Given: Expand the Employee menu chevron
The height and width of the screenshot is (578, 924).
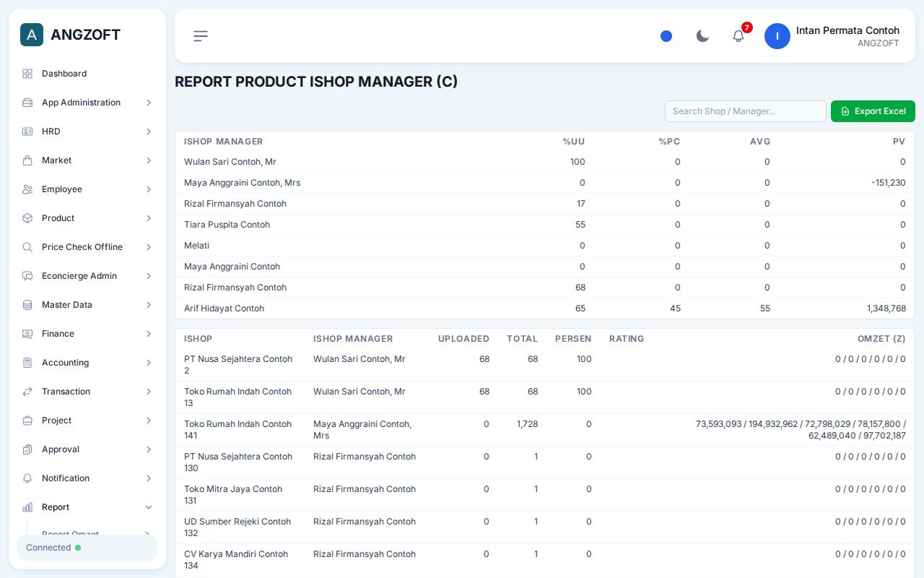Looking at the screenshot, I should click(149, 189).
